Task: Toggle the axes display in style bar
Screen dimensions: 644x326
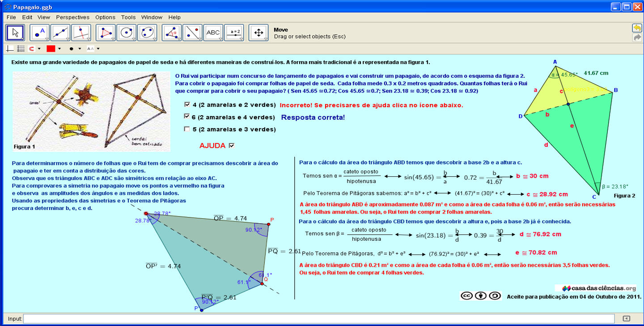Action: click(10, 49)
